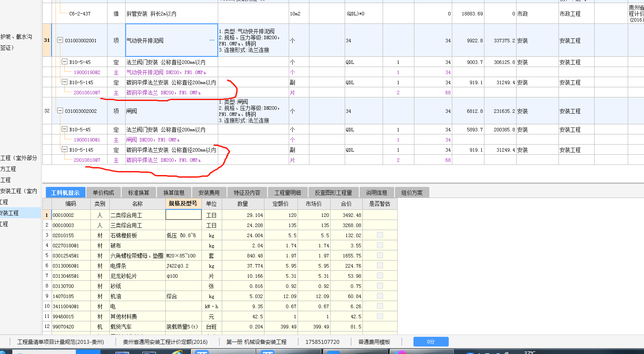This screenshot has height=354, width=644.
Task: Select main material code 1900019@2
Action: tap(87, 72)
